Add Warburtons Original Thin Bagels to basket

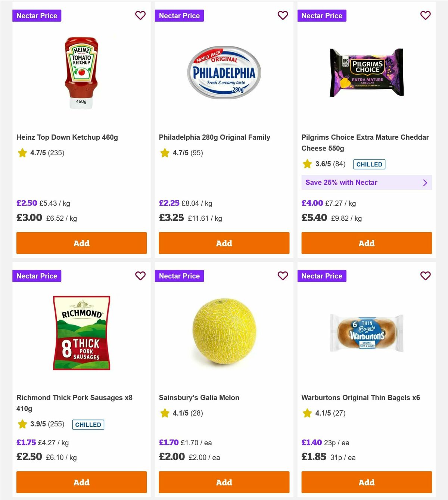pos(366,482)
